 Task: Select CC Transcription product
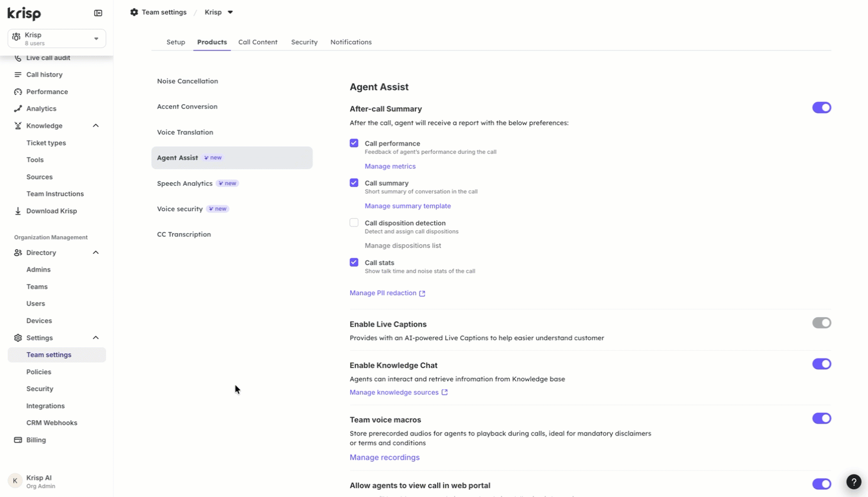232,234
